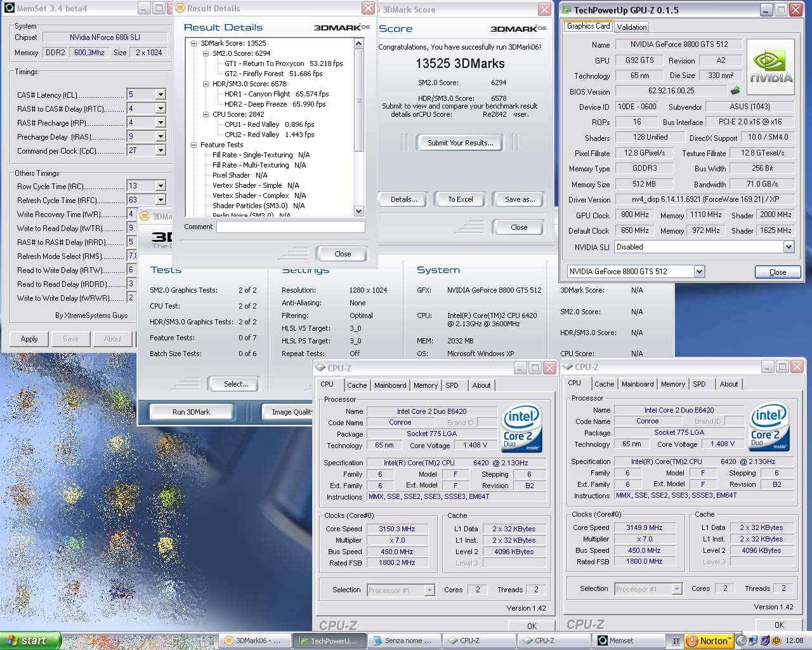Screen dimensions: 812x650
Task: Click Result Details scrollbar down arrow
Action: [x=358, y=211]
